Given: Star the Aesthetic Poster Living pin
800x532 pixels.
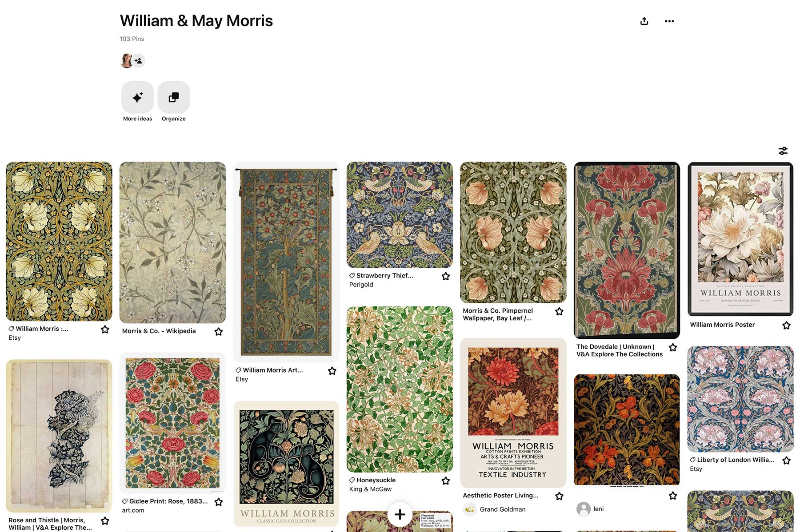Looking at the screenshot, I should 559,496.
